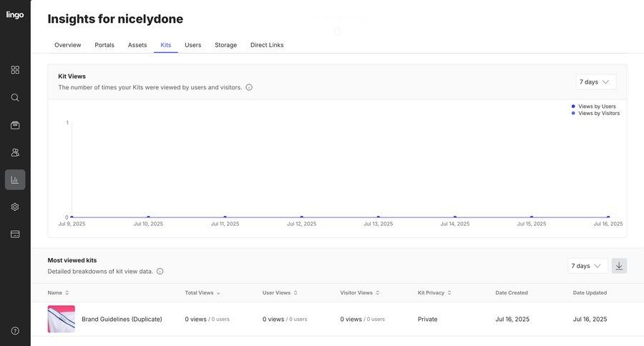644x346 pixels.
Task: Open the dashboard grid icon in sidebar
Action: coord(15,70)
